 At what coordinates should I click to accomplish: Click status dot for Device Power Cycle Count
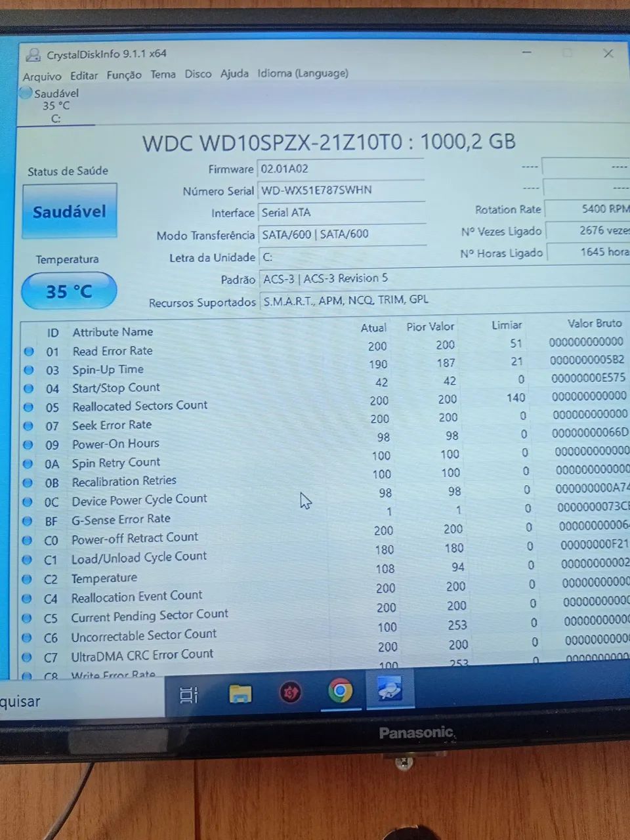pos(28,502)
